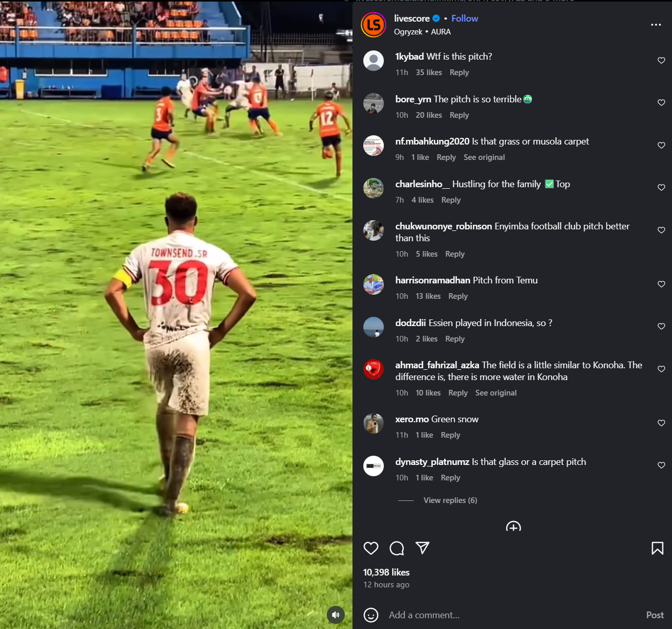
Task: Follow the livescore account
Action: 465,19
